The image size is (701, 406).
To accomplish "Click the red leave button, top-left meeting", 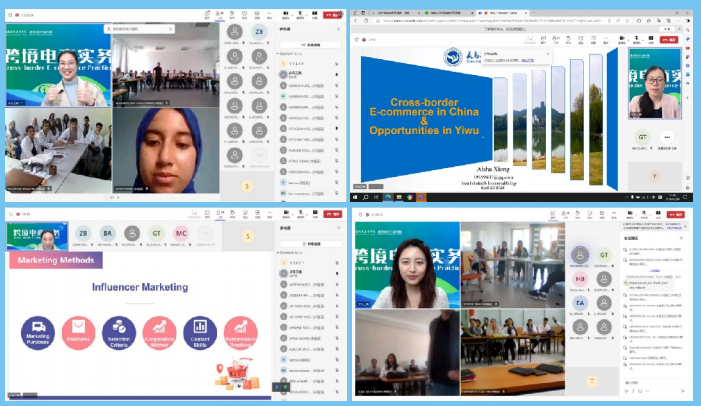I will click(331, 16).
